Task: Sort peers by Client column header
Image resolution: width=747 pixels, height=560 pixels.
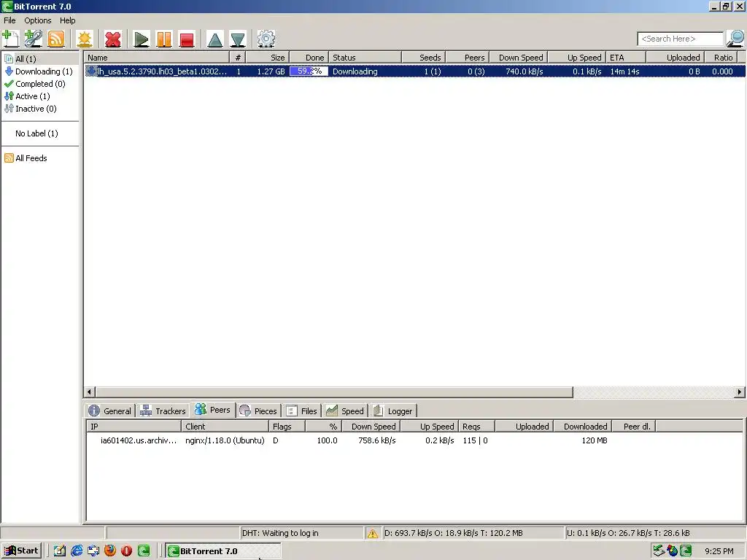Action: coord(225,427)
